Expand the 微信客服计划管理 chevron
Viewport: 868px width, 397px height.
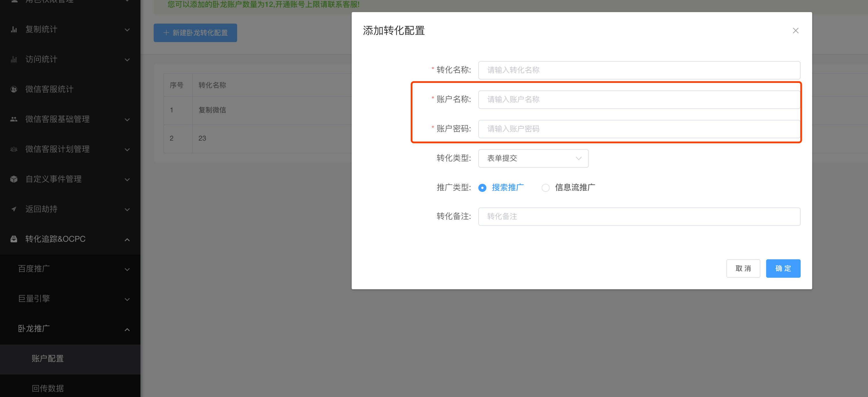point(127,150)
